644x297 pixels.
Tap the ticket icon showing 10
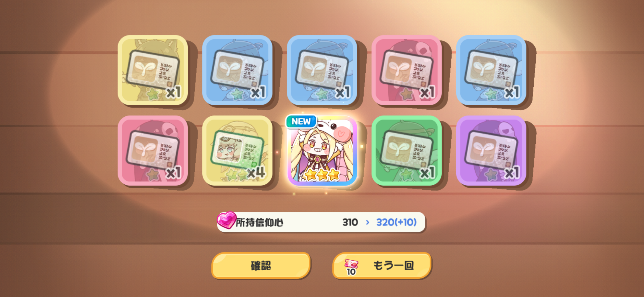(x=351, y=267)
